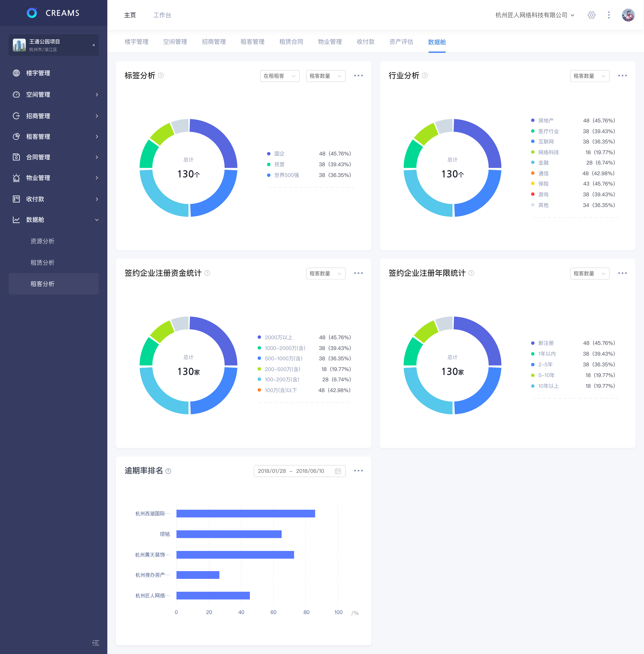The height and width of the screenshot is (654, 644).
Task: Open more options on 签约企业注册年限统计 card
Action: click(622, 273)
